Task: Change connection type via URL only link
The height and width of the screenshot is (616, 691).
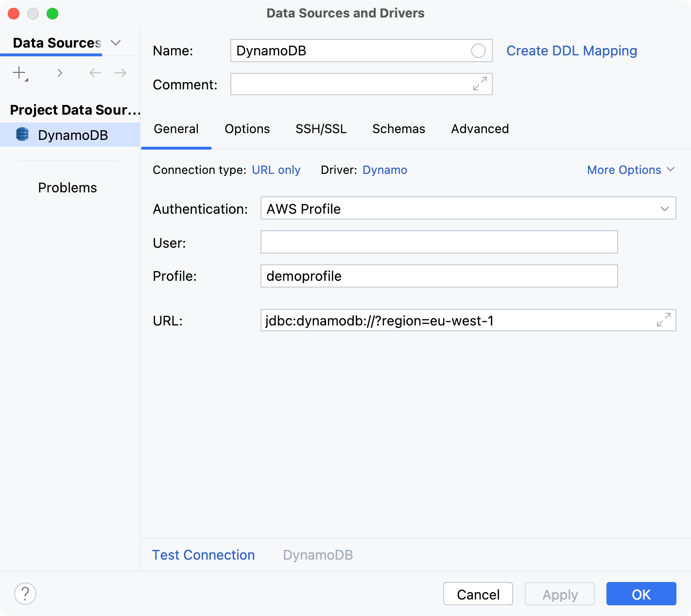Action: 276,170
